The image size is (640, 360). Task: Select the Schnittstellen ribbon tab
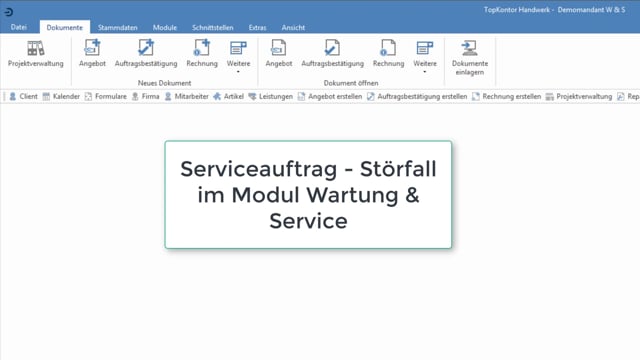213,27
